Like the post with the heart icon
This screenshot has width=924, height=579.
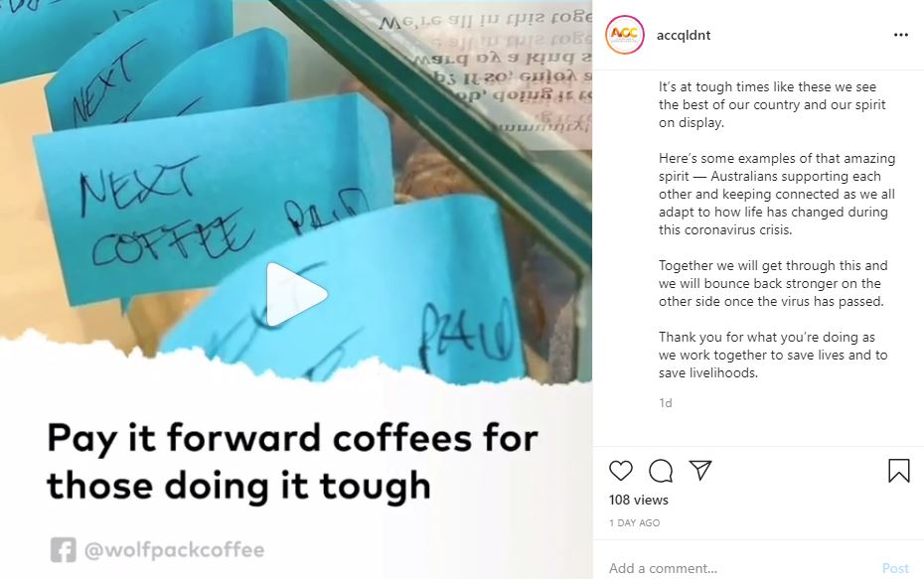(621, 471)
